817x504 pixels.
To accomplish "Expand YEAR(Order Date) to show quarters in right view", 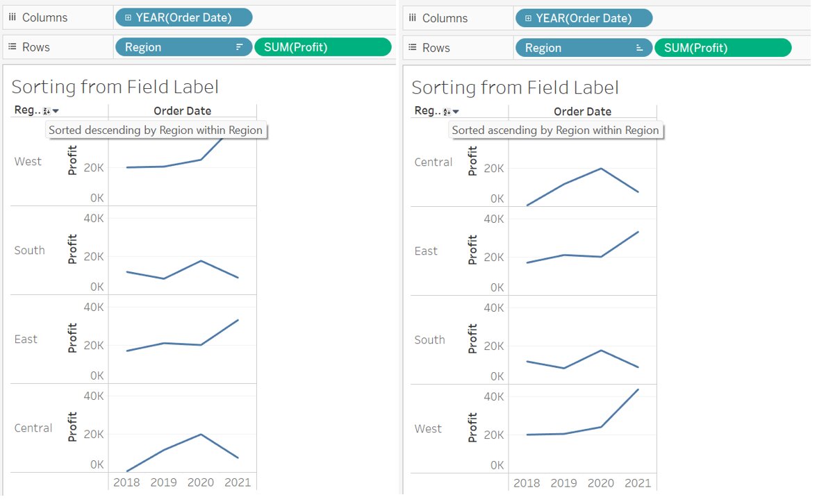I will click(x=527, y=18).
